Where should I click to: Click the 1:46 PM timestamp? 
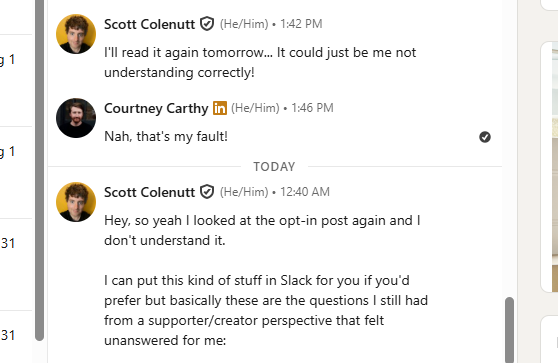click(x=312, y=108)
